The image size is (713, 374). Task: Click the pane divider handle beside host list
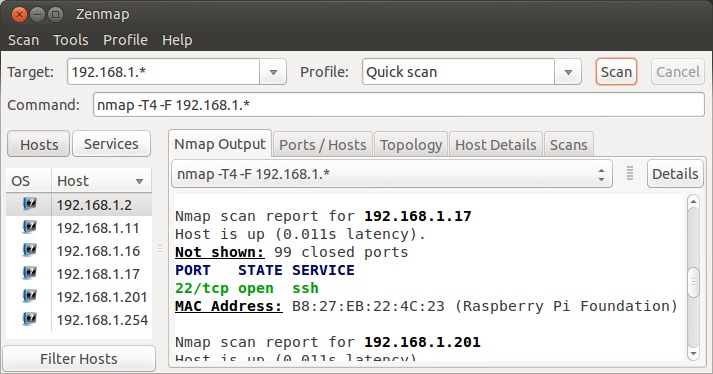(160, 249)
